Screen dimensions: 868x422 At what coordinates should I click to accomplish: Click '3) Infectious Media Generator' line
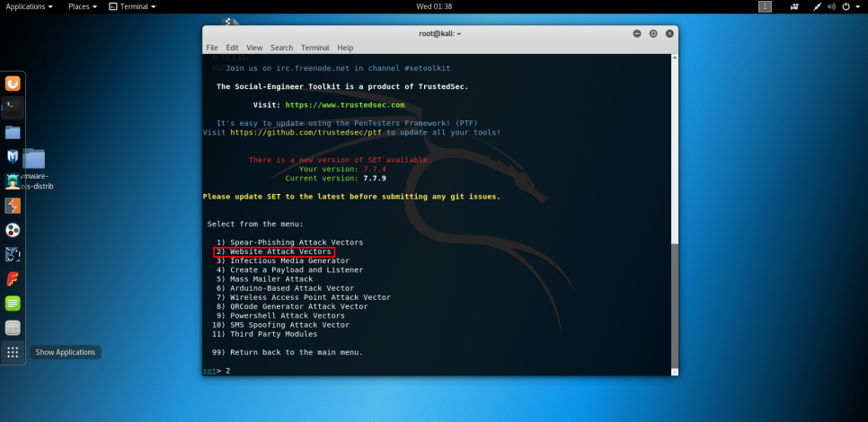(x=283, y=260)
